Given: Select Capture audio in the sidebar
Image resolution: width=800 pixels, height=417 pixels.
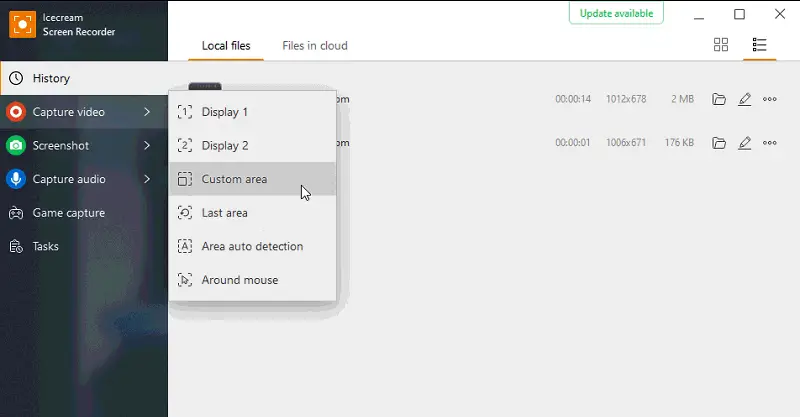Looking at the screenshot, I should pyautogui.click(x=84, y=179).
